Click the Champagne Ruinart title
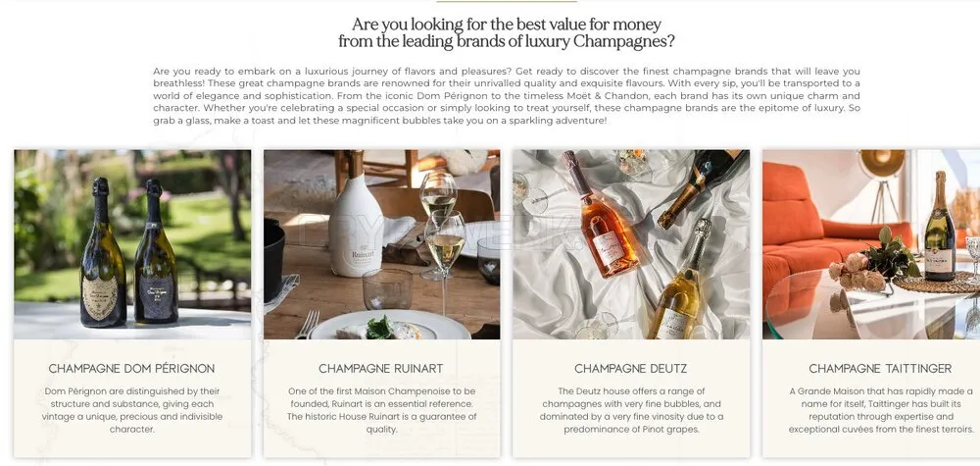Screen dimensions: 980x466 (x=381, y=369)
